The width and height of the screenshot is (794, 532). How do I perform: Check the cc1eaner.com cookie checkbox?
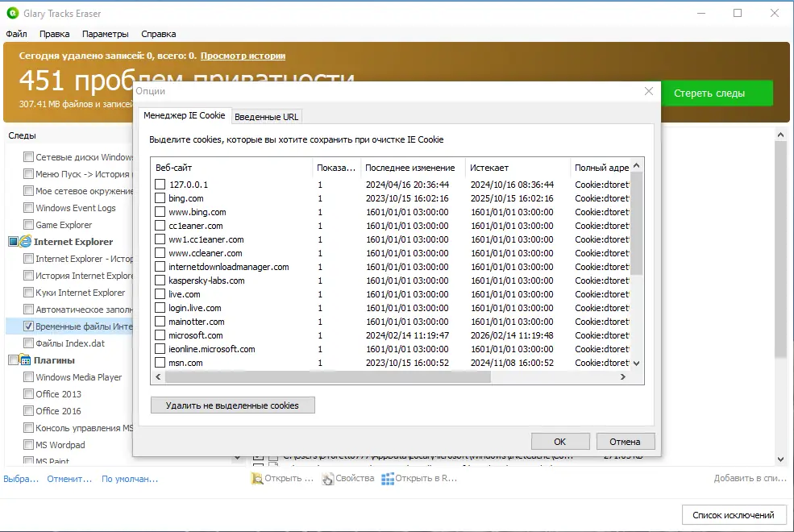pos(160,225)
